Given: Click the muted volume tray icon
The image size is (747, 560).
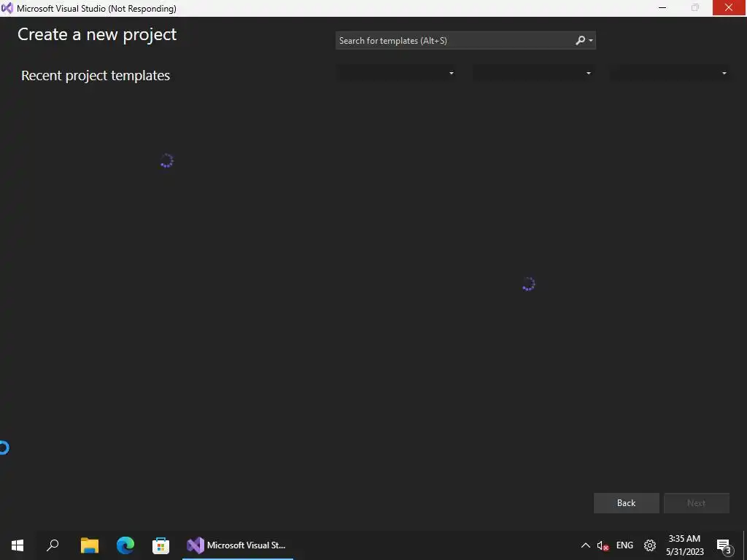Looking at the screenshot, I should pos(603,545).
